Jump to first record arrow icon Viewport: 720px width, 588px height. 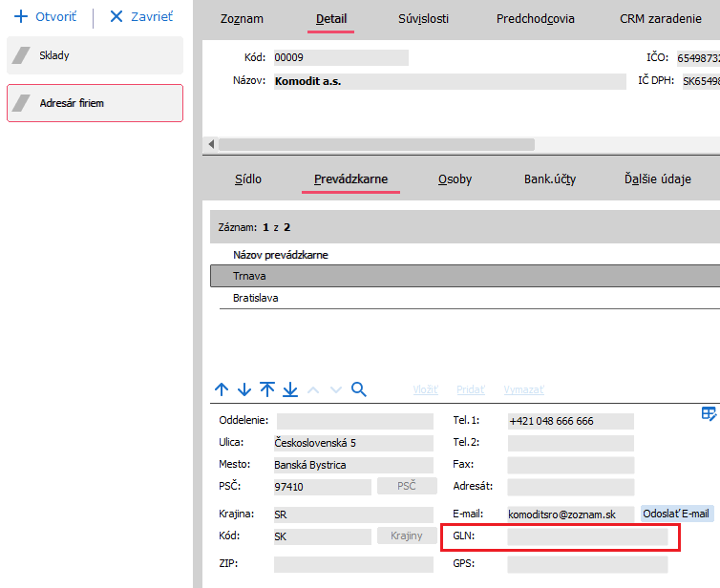[267, 389]
